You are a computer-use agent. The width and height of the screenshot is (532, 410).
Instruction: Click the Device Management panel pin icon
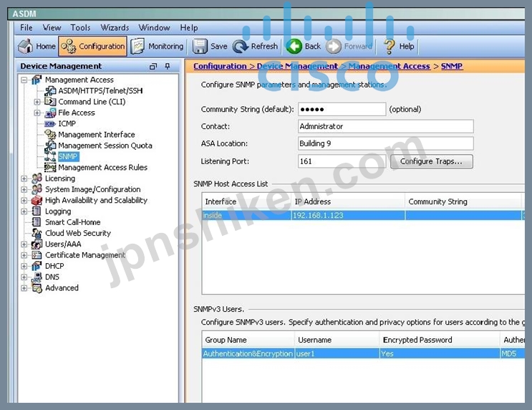(x=168, y=66)
